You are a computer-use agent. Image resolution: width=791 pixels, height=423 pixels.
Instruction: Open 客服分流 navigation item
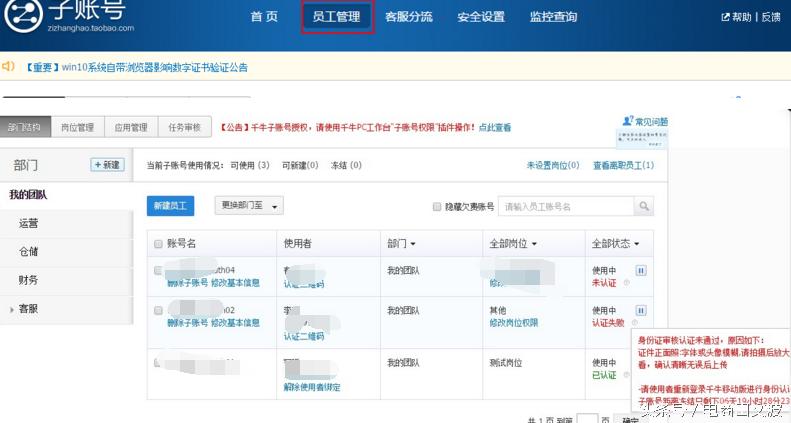coord(409,17)
